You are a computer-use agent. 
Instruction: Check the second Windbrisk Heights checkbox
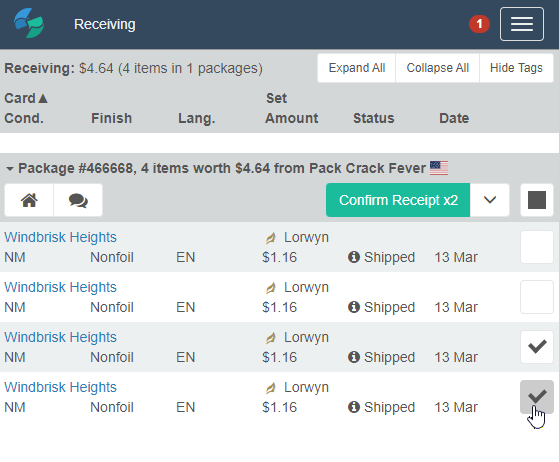(537, 297)
